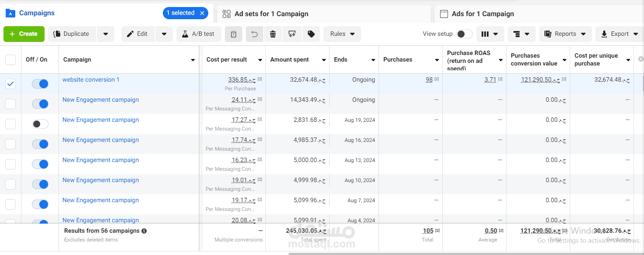
Task: Open the Rules dropdown
Action: tap(342, 34)
